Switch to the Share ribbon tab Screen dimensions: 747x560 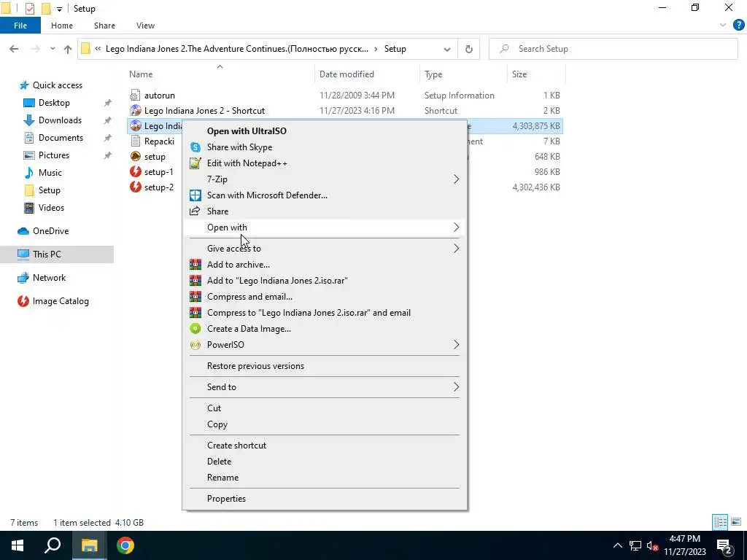104,26
